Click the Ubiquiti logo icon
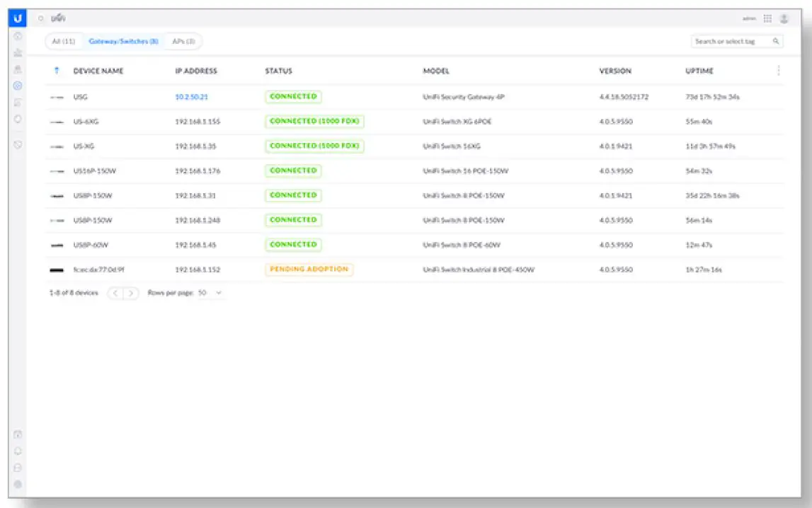This screenshot has height=508, width=812. (18, 18)
